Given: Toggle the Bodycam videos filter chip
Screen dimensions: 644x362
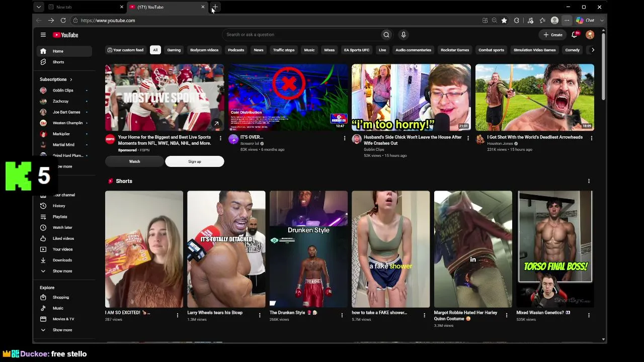Looking at the screenshot, I should coord(204,50).
